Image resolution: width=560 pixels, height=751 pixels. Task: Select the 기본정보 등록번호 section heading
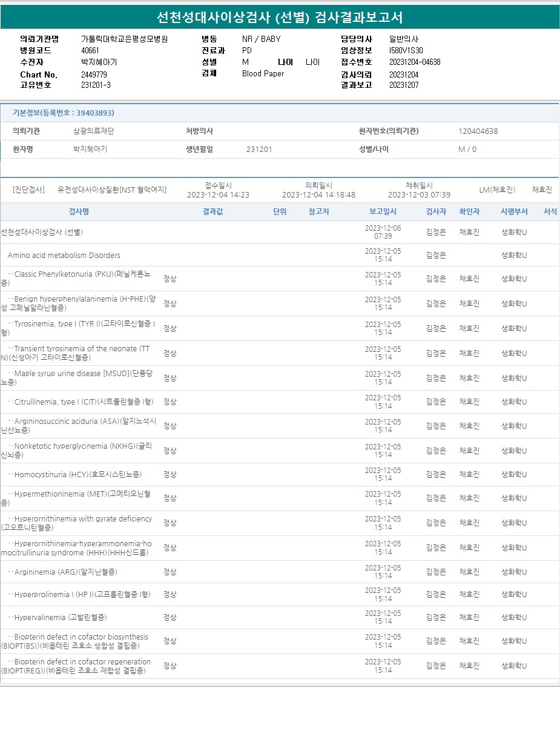pos(64,113)
